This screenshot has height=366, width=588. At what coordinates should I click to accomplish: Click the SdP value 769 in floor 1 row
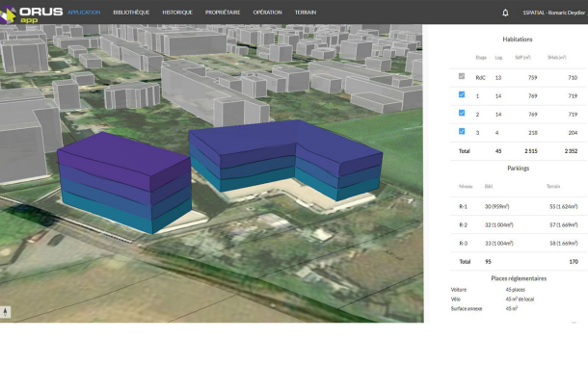[x=532, y=96]
